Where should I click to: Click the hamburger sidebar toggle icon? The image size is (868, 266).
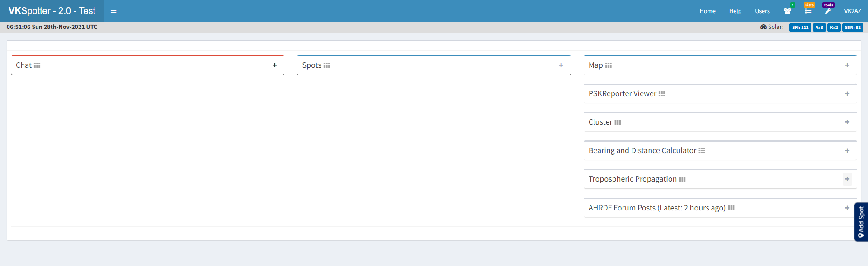point(113,11)
